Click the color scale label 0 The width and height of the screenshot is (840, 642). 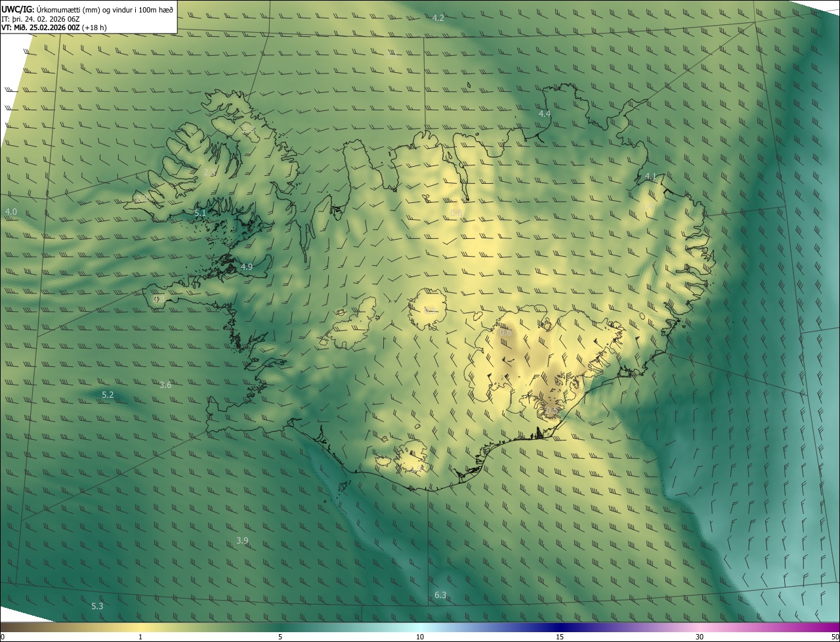(x=3, y=637)
